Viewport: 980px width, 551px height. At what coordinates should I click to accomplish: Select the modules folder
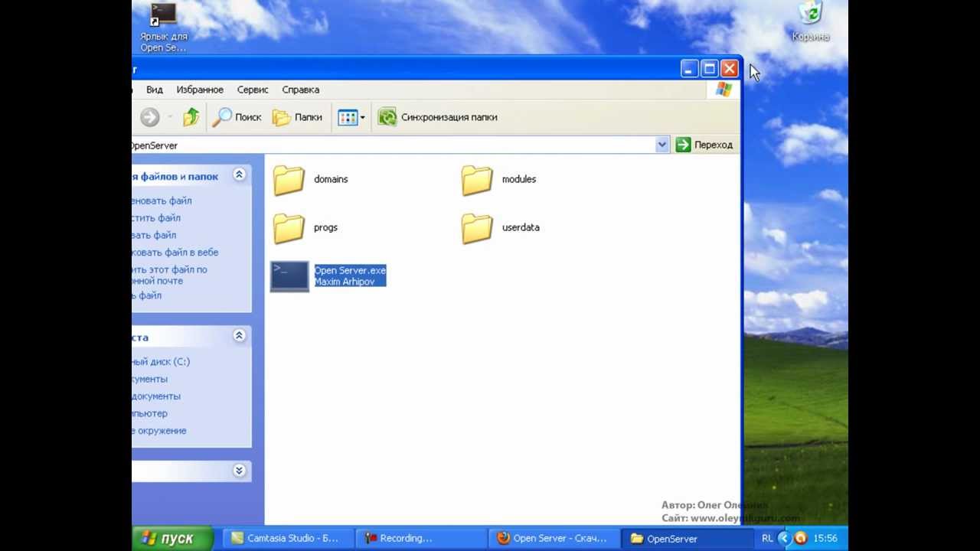(498, 181)
